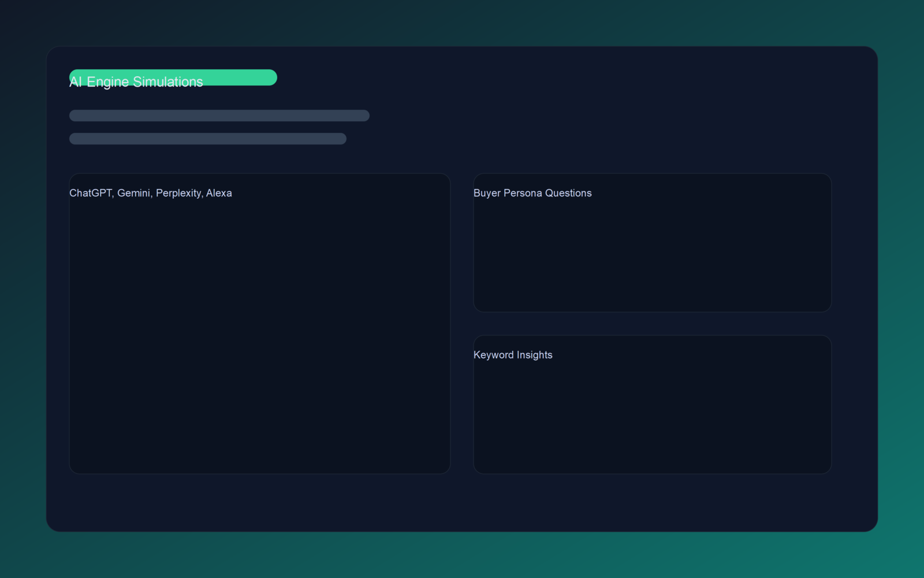Open the Buyer Persona Questions label
924x578 pixels.
(532, 193)
